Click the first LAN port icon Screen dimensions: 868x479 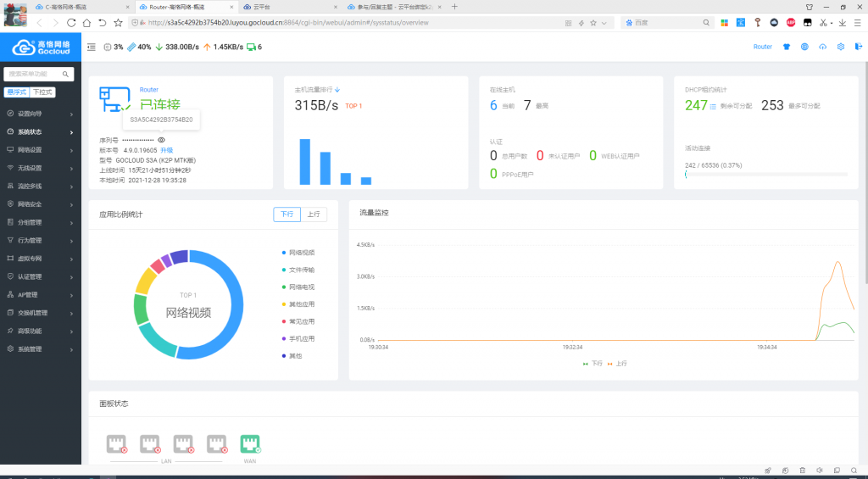point(117,443)
